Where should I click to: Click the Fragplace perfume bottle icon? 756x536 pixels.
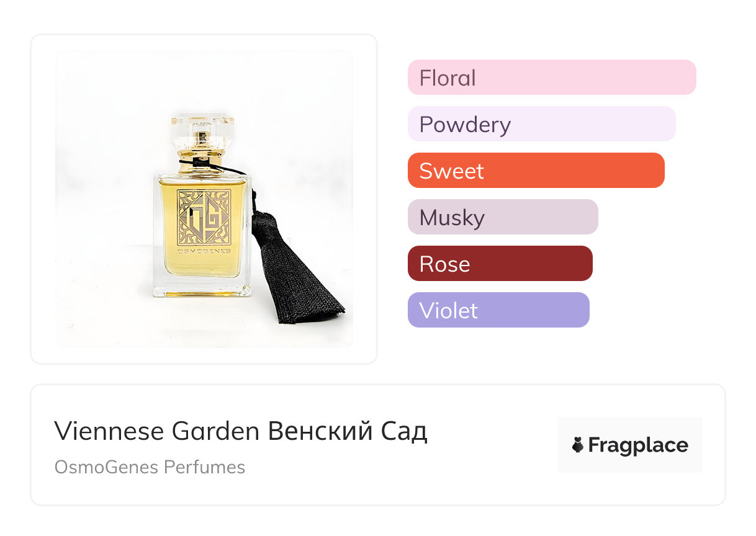578,445
